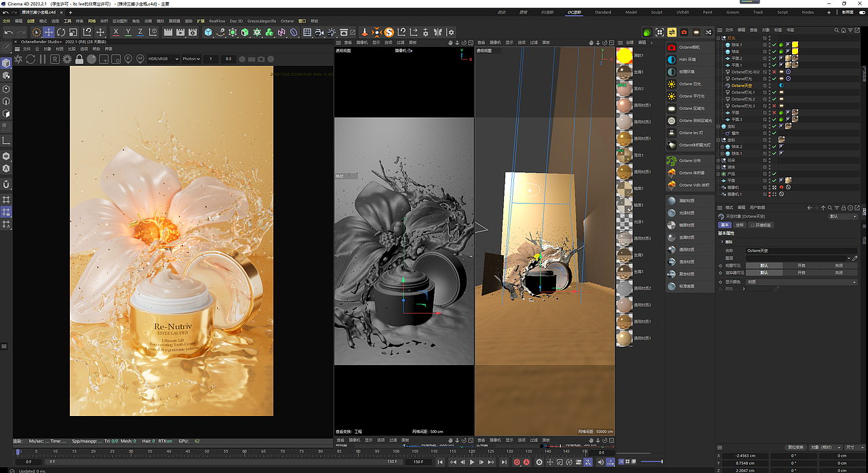Toggle the enable checkmark of 平面.3
The height and width of the screenshot is (473, 868).
[x=774, y=119]
